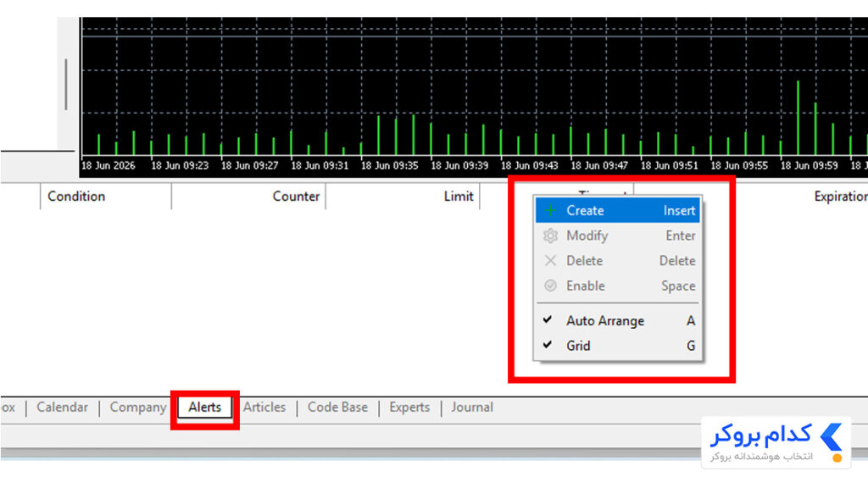The image size is (868, 488).
Task: Switch to the Alerts tab
Action: pos(204,408)
